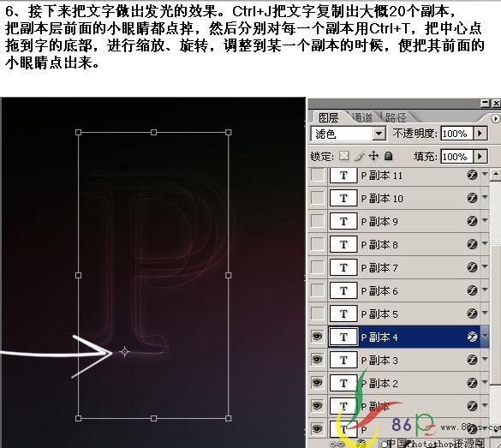Click the T thumbnail of P 副本 5
Screen dimensions: 501x448
click(343, 314)
